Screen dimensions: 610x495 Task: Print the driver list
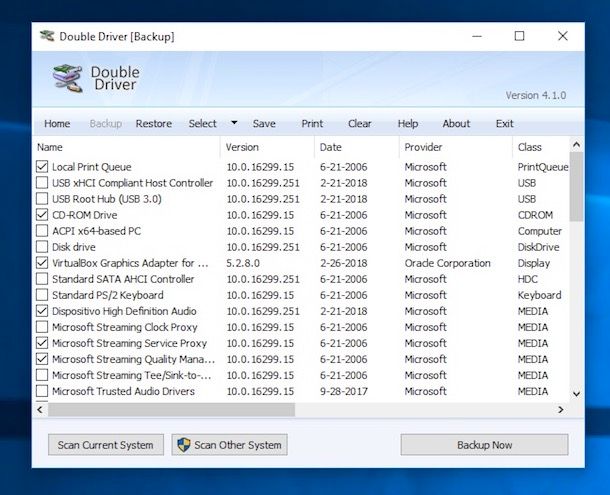click(312, 123)
